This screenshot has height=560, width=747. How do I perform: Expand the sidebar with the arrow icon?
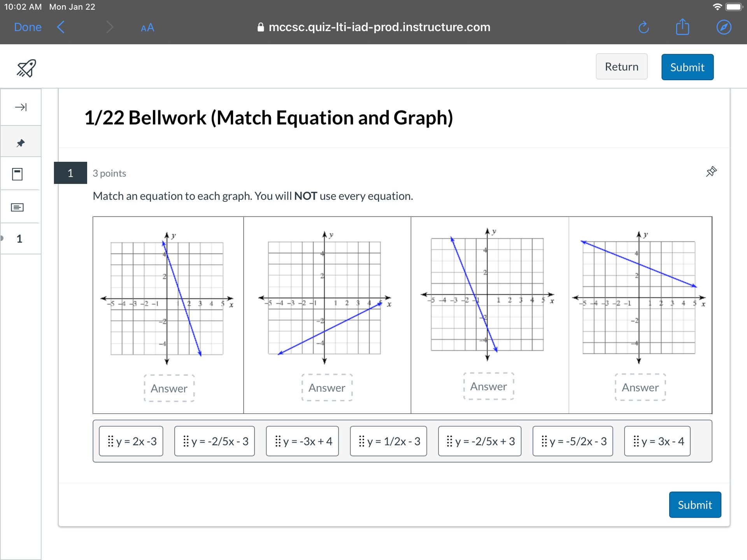pos(21,107)
